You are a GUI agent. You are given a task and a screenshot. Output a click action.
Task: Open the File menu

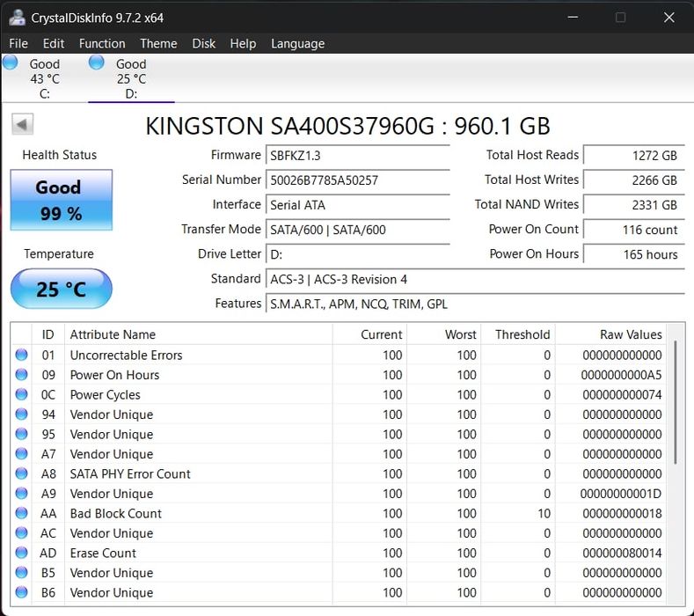(18, 43)
